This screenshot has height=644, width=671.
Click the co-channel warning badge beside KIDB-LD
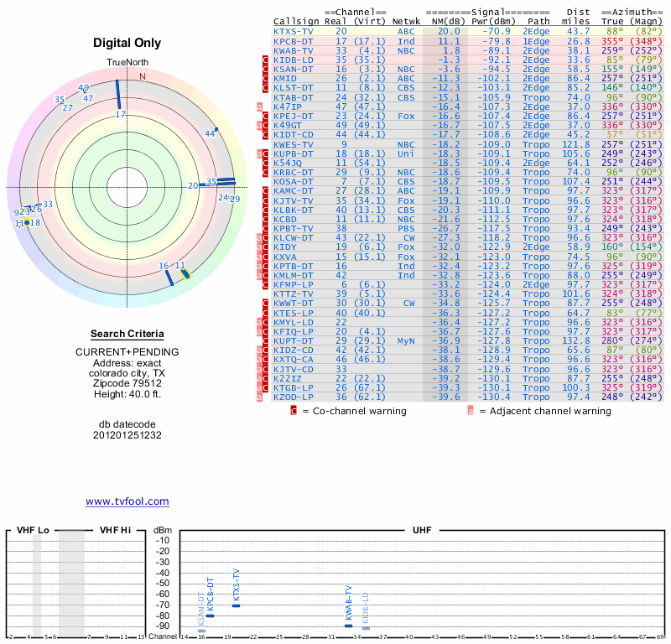pos(266,60)
